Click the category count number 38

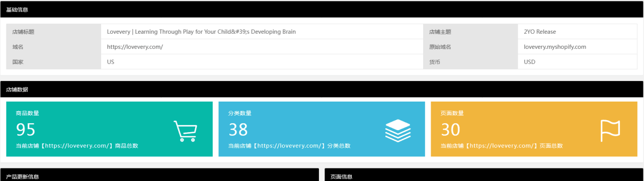[238, 130]
